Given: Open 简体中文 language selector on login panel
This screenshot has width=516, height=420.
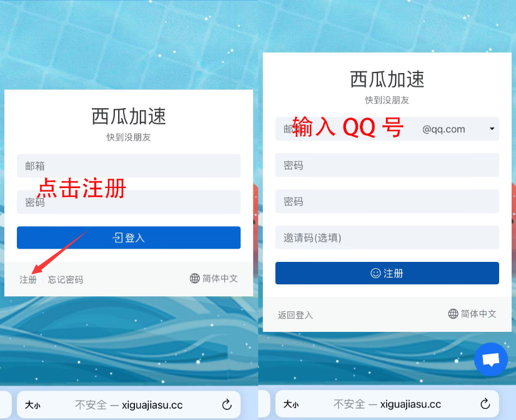Looking at the screenshot, I should 214,279.
